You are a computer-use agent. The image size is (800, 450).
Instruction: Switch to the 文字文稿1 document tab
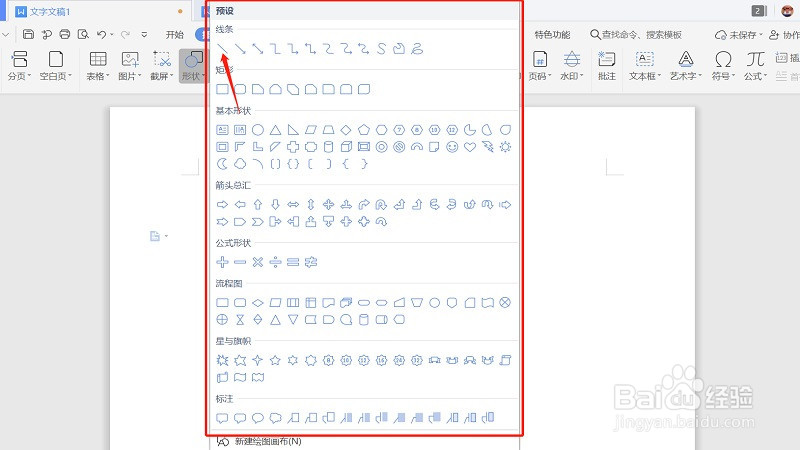coord(50,11)
